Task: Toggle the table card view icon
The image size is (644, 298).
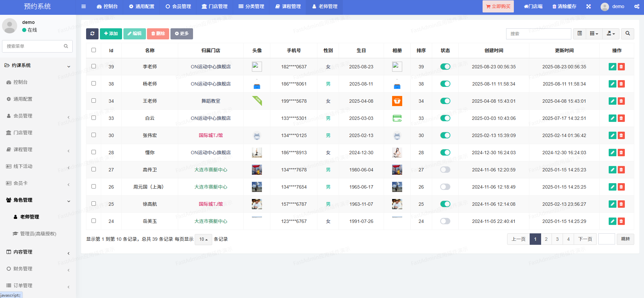Action: click(x=579, y=34)
